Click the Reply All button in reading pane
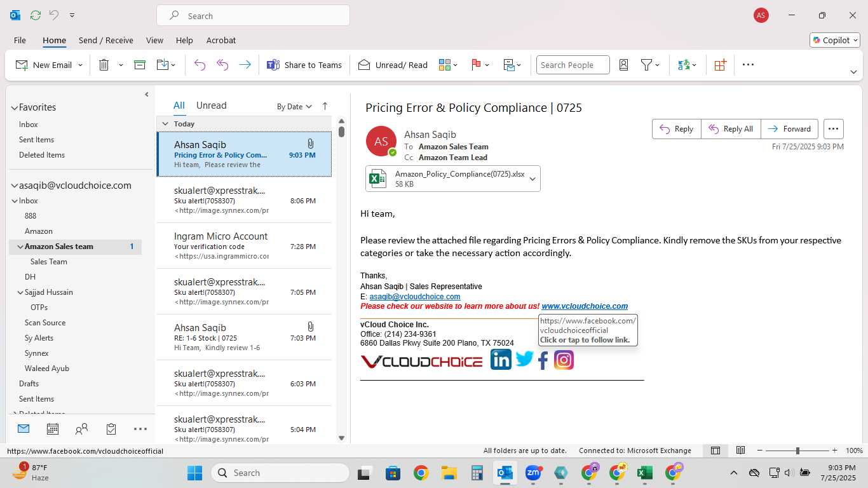Viewport: 868px width, 488px height. pyautogui.click(x=731, y=129)
